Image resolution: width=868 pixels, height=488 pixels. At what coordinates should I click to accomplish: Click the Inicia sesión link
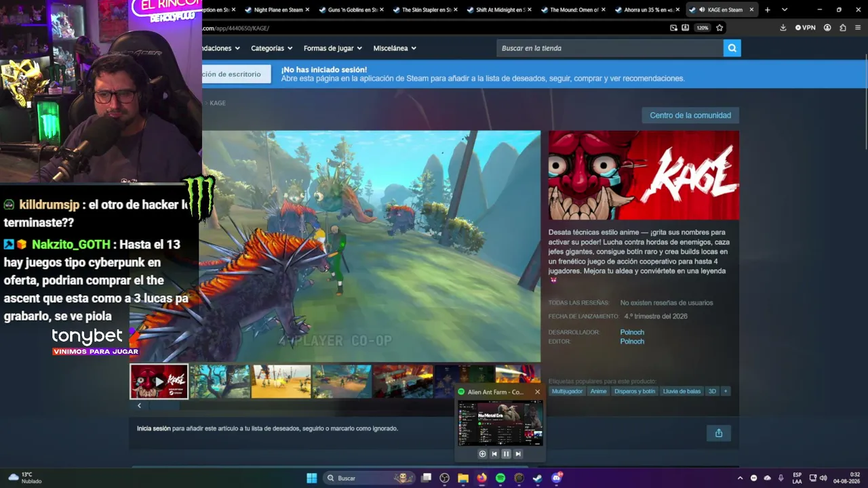[154, 428]
